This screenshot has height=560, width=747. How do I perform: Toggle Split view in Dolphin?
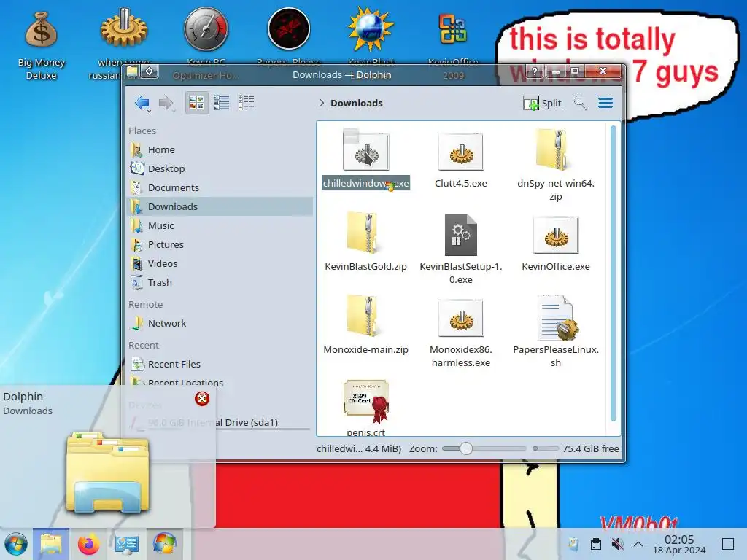pyautogui.click(x=543, y=103)
